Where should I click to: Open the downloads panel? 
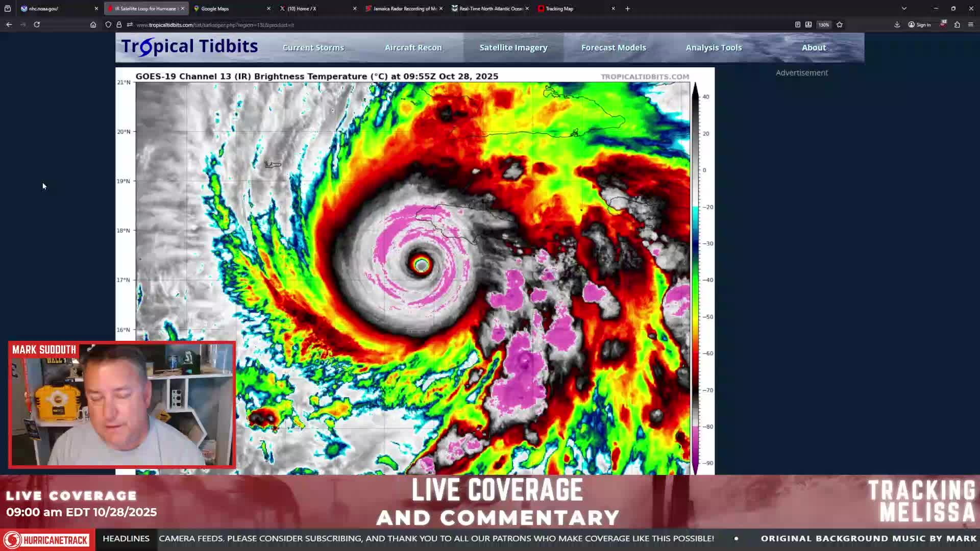897,24
